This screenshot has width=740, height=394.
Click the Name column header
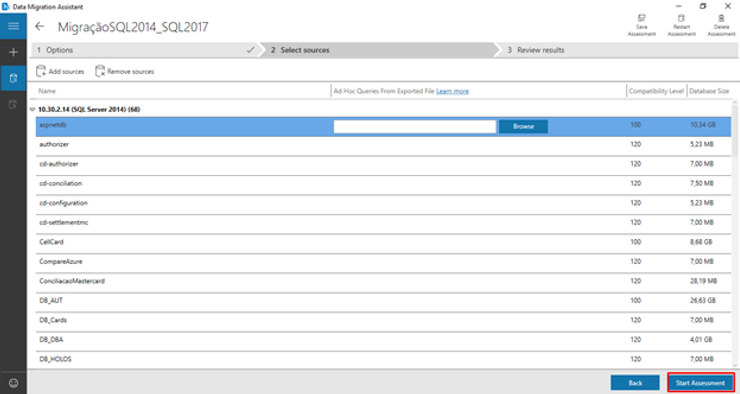(x=47, y=91)
